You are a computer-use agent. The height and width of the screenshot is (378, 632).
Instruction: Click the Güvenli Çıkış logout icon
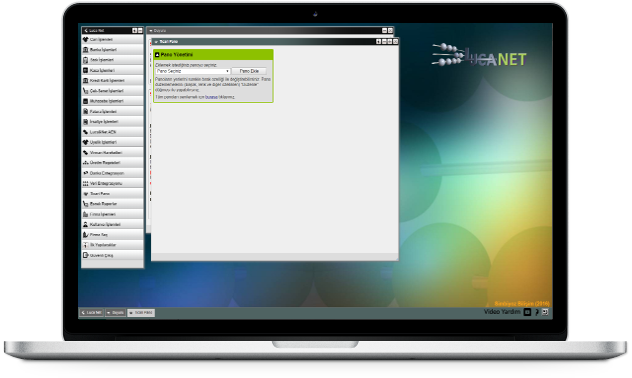[x=85, y=255]
